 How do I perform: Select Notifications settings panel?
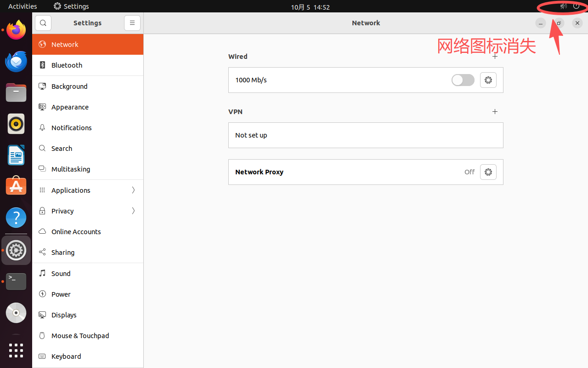(88, 127)
